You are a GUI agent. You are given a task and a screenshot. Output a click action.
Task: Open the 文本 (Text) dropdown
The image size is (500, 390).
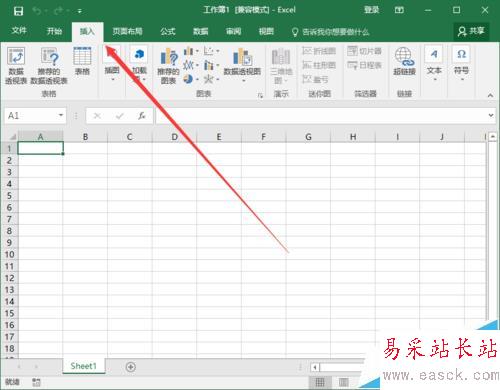(434, 64)
